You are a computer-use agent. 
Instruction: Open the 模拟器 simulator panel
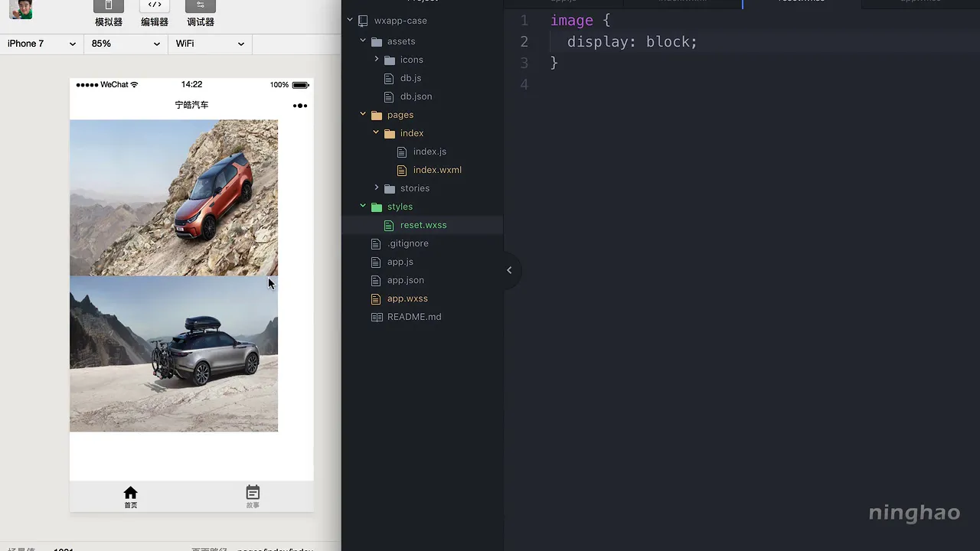(x=109, y=14)
